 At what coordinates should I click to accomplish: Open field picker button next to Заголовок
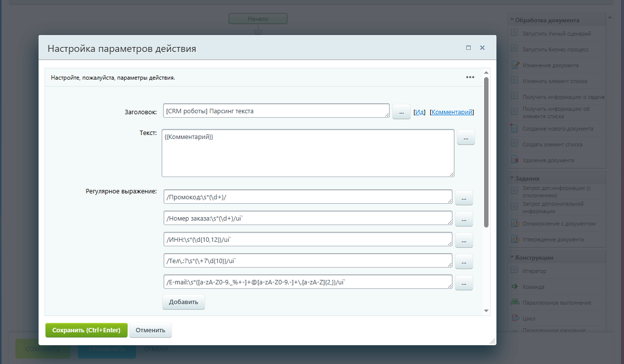click(401, 112)
